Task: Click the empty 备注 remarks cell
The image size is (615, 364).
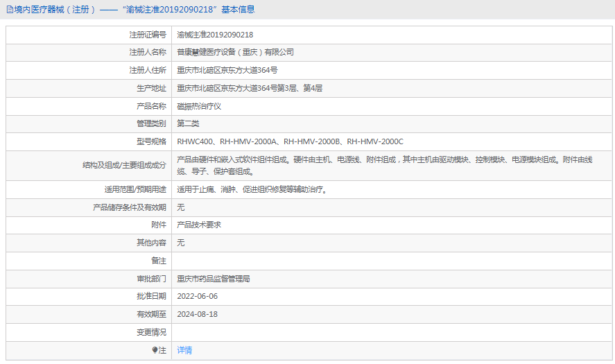Action: point(388,261)
